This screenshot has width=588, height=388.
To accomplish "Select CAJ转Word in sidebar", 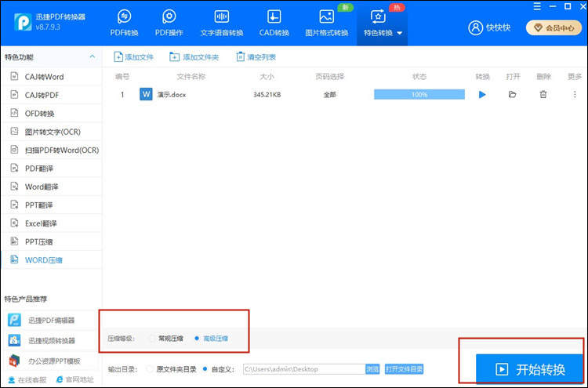I will [52, 77].
